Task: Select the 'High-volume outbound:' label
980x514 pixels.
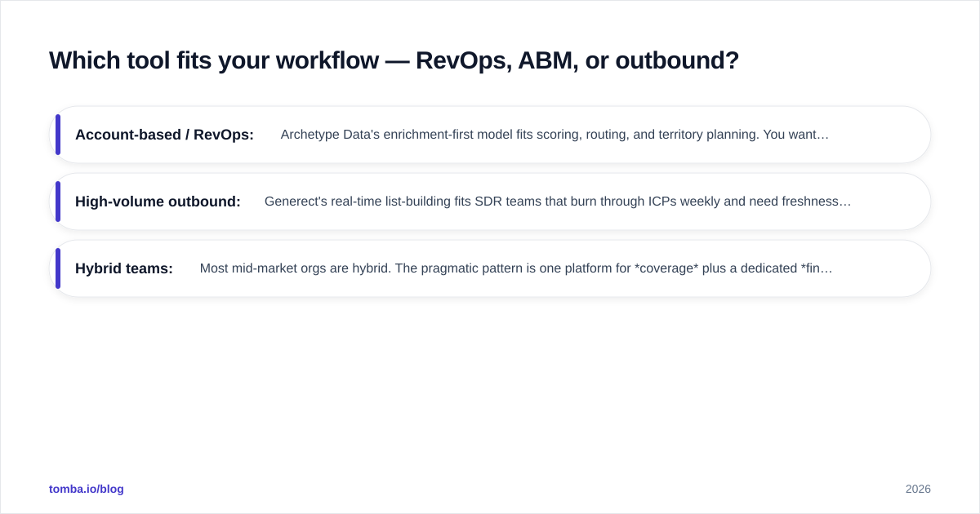Action: [158, 202]
